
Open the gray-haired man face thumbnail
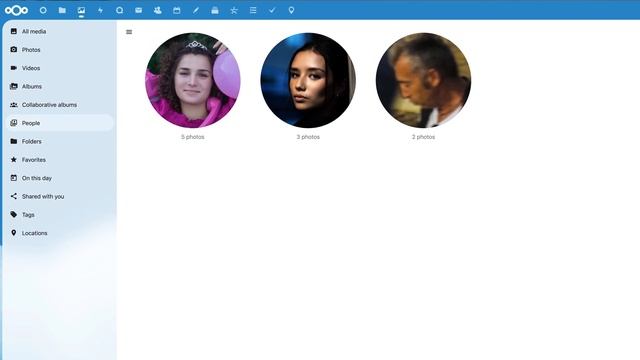coord(423,80)
